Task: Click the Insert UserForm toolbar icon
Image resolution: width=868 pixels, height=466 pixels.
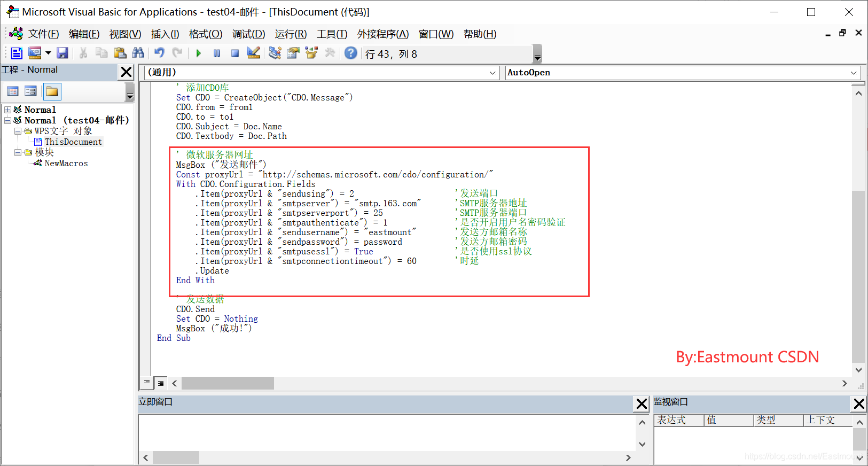Action: point(35,53)
